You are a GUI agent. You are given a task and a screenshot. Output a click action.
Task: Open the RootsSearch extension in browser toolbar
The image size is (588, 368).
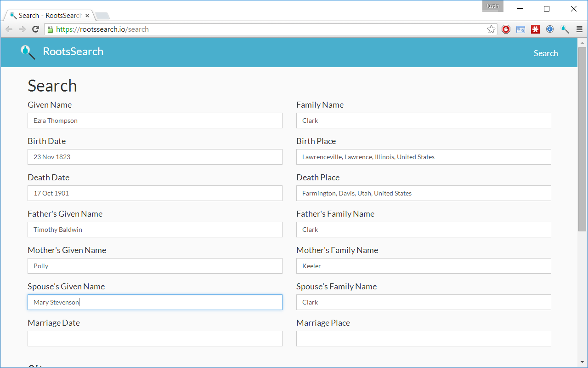click(565, 29)
